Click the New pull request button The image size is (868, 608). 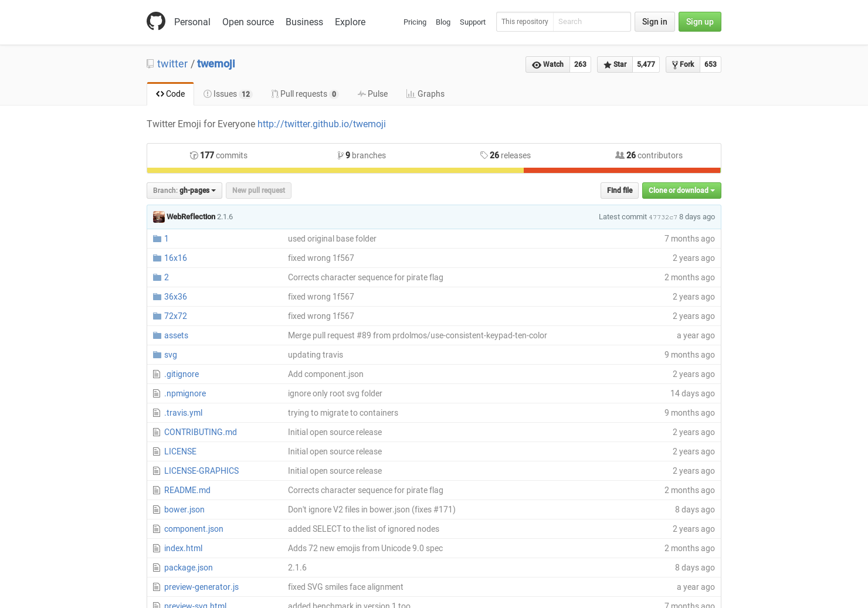tap(259, 191)
